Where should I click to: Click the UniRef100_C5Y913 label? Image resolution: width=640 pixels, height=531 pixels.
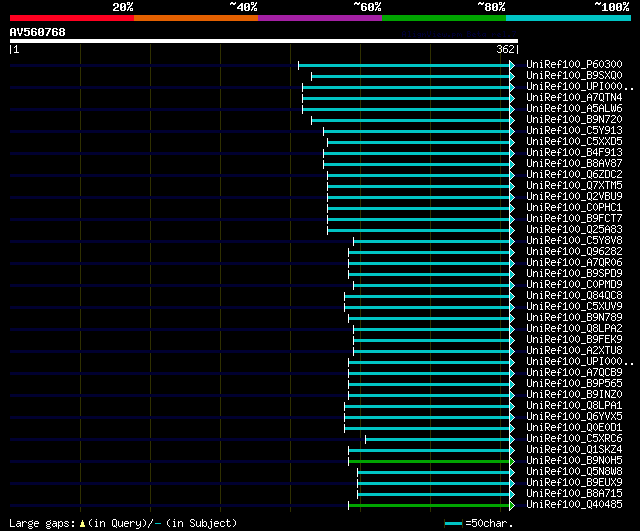click(x=574, y=131)
